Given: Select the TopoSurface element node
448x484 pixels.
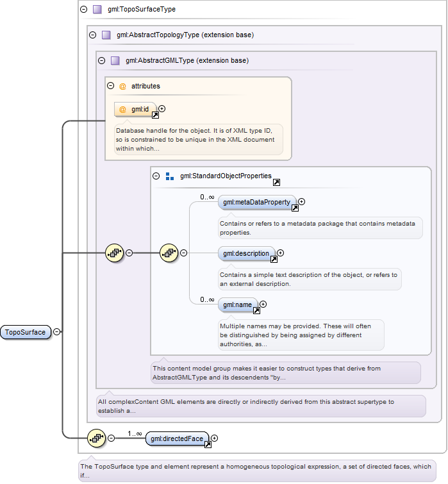Looking at the screenshot, I should coord(25,332).
